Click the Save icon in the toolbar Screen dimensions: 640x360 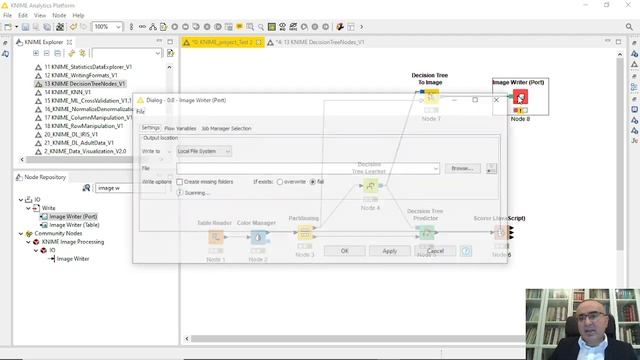tap(25, 27)
